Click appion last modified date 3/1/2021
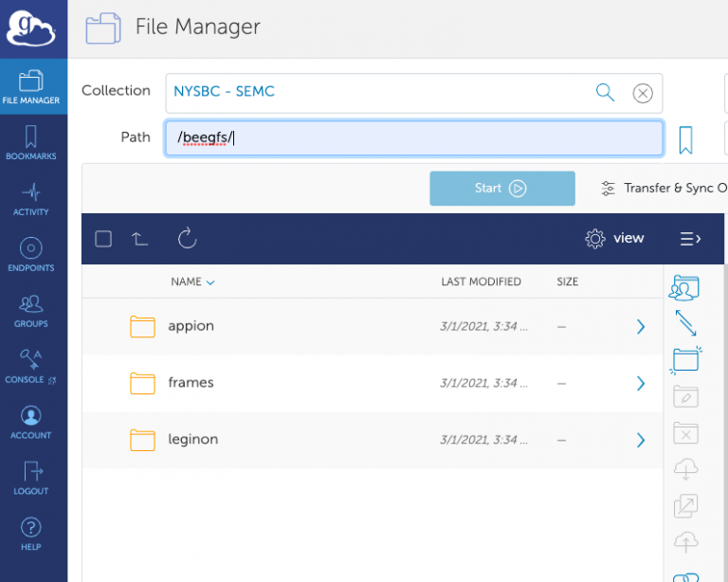 tap(483, 327)
